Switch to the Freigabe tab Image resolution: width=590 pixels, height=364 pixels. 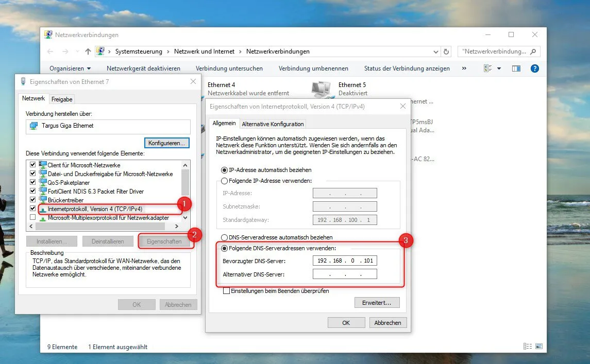62,99
